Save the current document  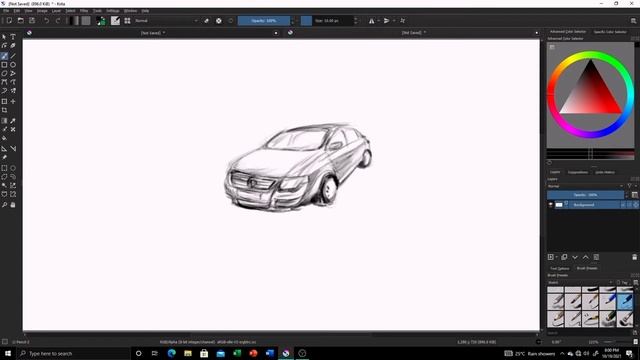[x=32, y=21]
